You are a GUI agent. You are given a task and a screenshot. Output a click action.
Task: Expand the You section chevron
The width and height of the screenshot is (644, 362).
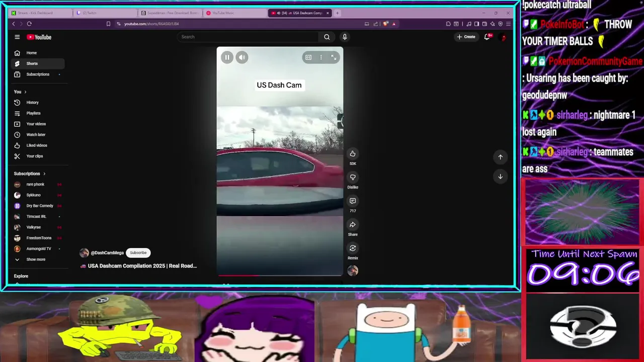[25, 92]
